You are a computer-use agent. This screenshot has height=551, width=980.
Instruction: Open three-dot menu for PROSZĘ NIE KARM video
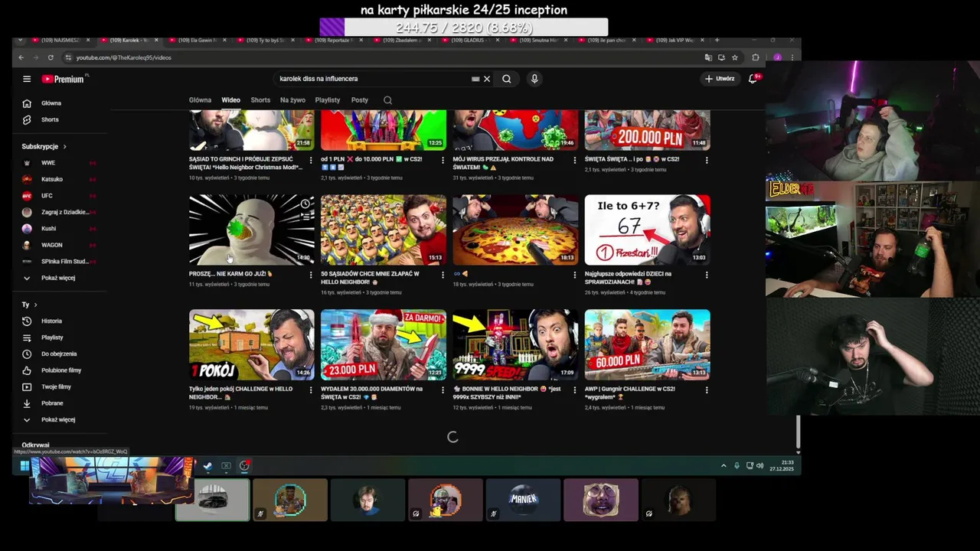[310, 275]
